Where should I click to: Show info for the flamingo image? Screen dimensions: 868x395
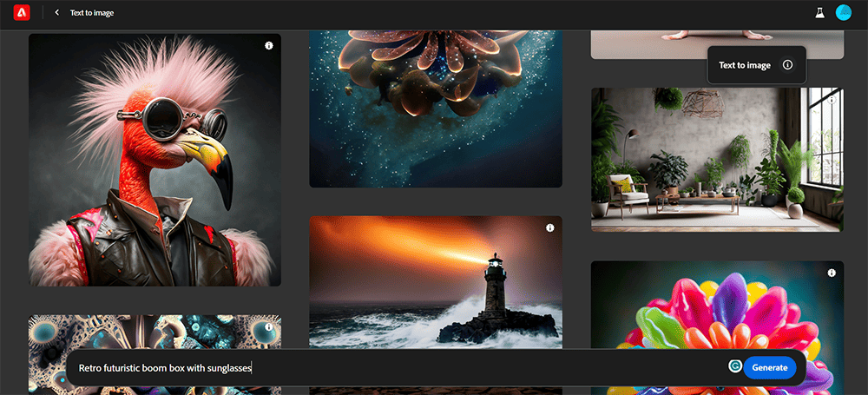(x=268, y=45)
